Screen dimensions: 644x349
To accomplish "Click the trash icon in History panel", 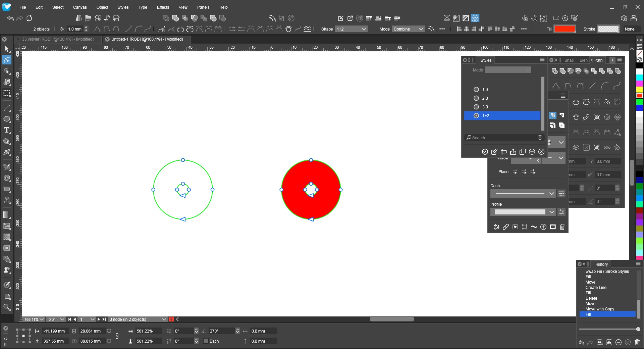I will [x=637, y=342].
